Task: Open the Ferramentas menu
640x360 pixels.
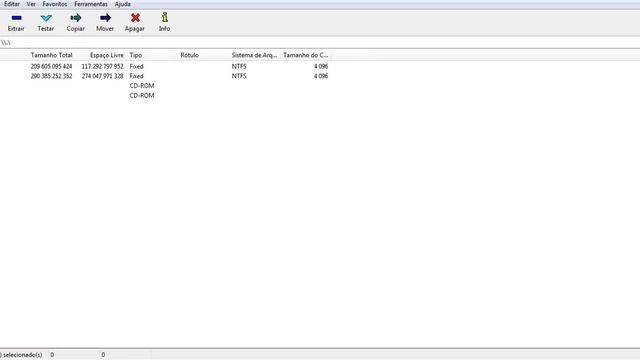Action: [91, 4]
